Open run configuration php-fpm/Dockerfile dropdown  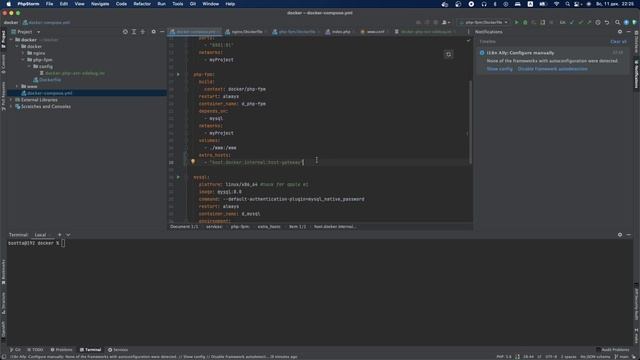coord(483,22)
